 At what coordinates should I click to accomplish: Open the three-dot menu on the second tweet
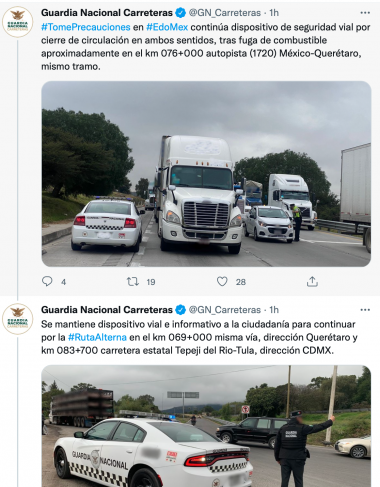point(365,310)
